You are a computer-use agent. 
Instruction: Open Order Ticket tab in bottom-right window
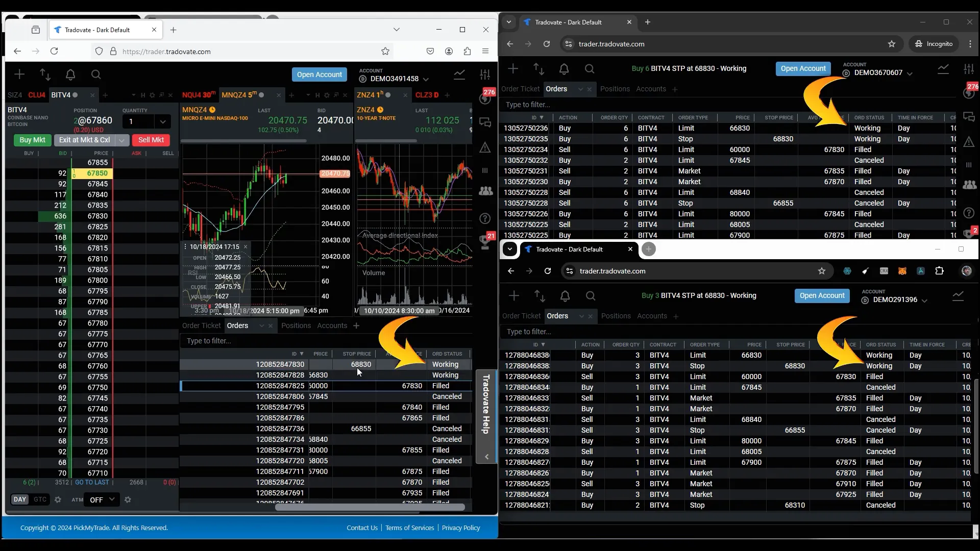tap(521, 316)
